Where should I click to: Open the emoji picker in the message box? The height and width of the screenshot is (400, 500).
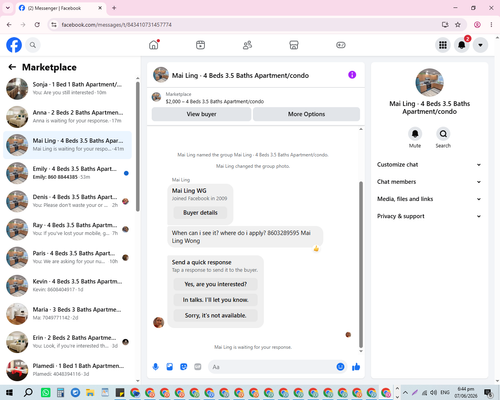340,367
